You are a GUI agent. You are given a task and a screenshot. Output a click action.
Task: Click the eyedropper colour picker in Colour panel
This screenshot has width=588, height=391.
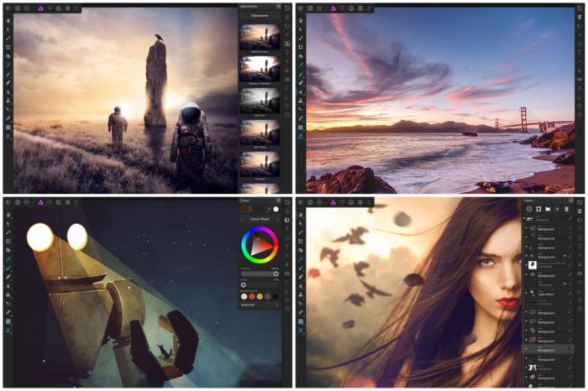pyautogui.click(x=269, y=210)
